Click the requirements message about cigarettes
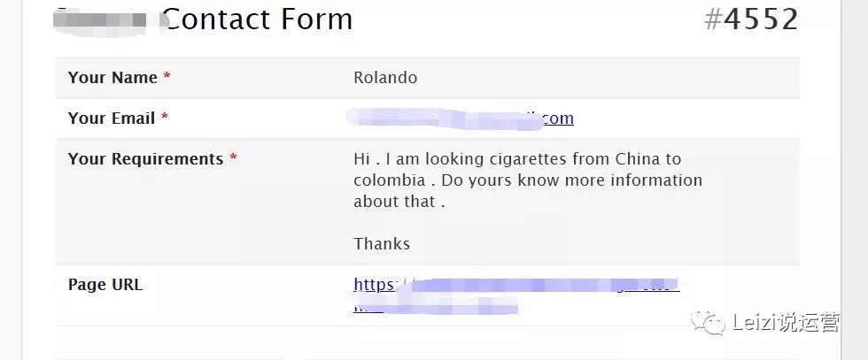 [x=528, y=180]
